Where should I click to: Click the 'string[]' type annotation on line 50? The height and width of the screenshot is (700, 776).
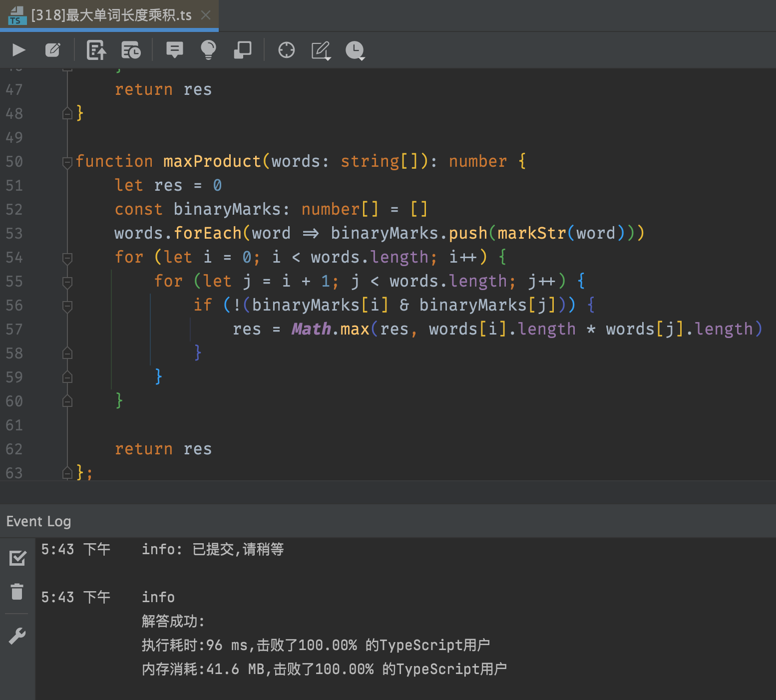[x=380, y=161]
